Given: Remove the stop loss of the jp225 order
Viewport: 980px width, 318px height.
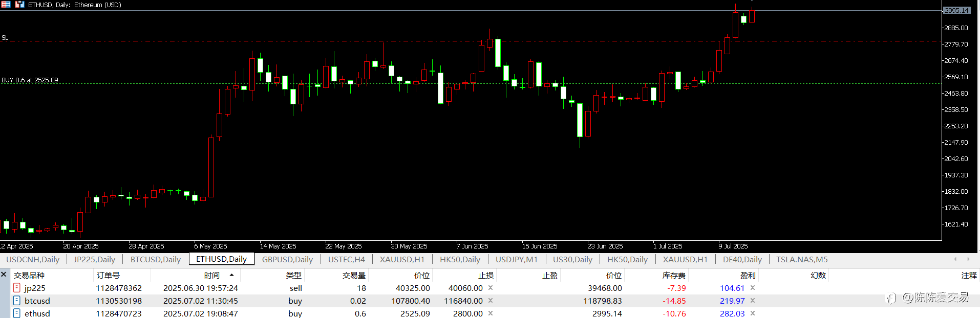Looking at the screenshot, I should pos(491,288).
